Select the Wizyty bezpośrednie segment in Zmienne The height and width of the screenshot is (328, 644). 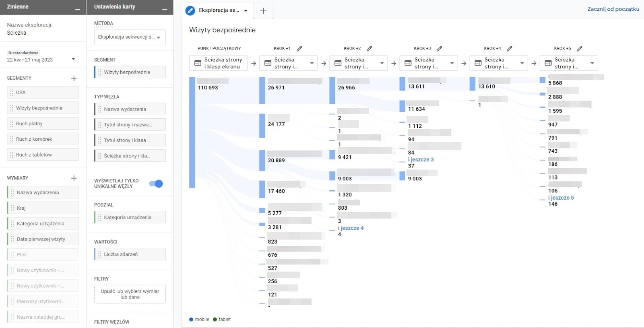(43, 108)
